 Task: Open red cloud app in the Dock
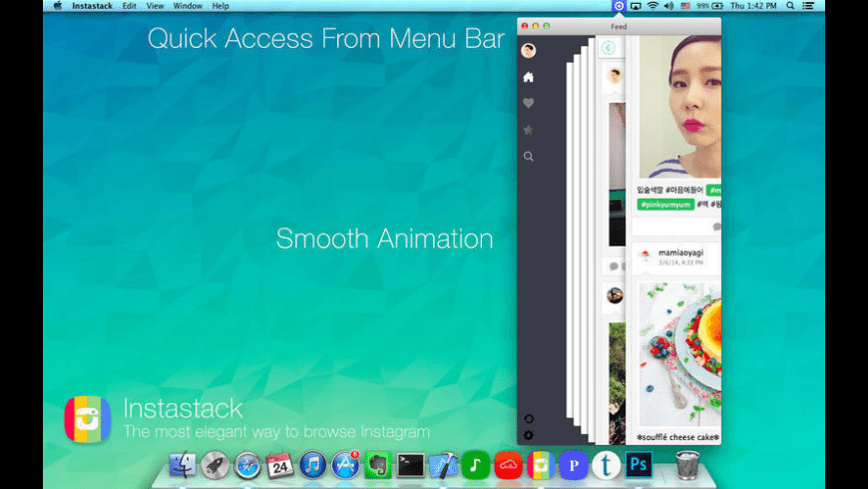tap(508, 465)
